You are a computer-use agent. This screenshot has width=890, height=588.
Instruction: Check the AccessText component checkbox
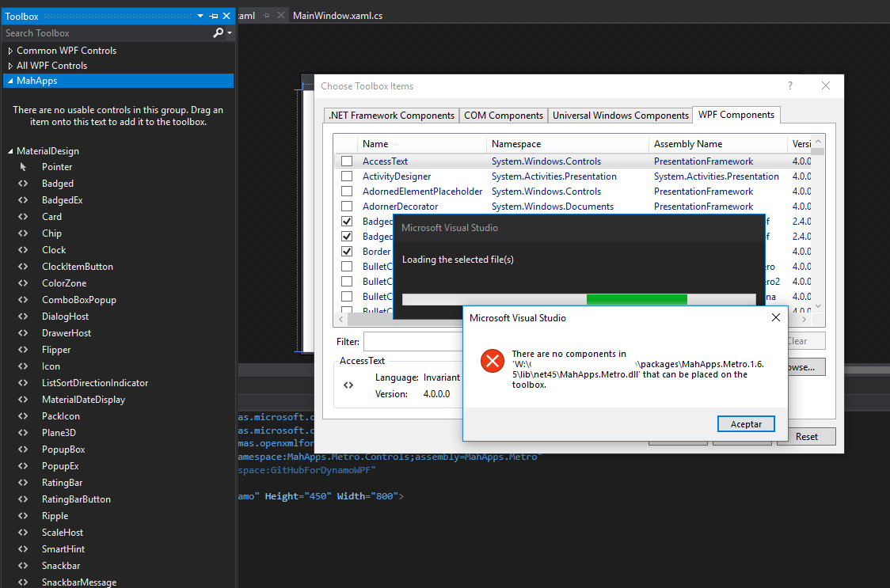(x=346, y=161)
